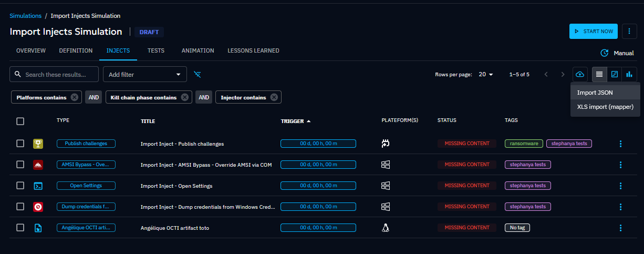This screenshot has height=254, width=644.
Task: Choose Import JSON from the menu
Action: [x=595, y=93]
